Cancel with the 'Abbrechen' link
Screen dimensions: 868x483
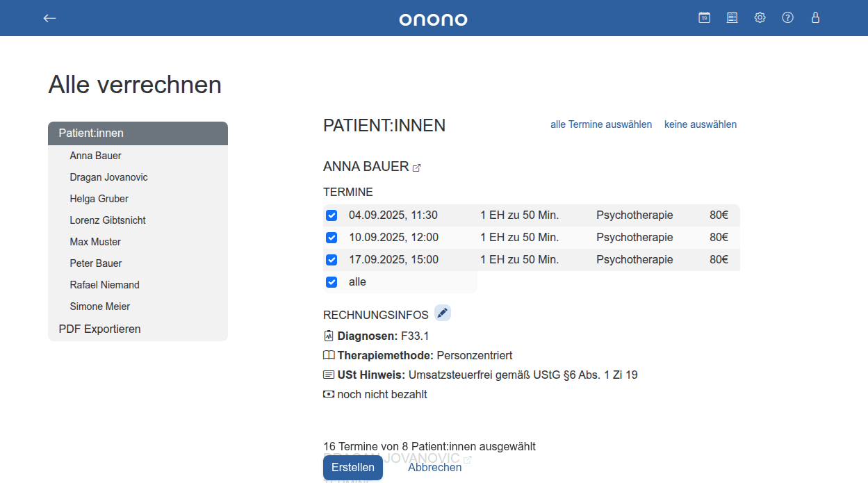click(x=434, y=467)
